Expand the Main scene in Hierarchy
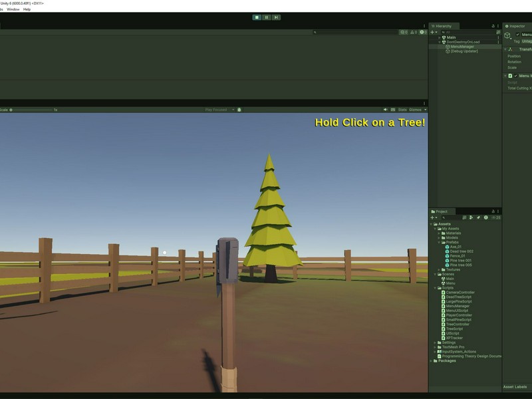The image size is (532, 399). pos(438,37)
